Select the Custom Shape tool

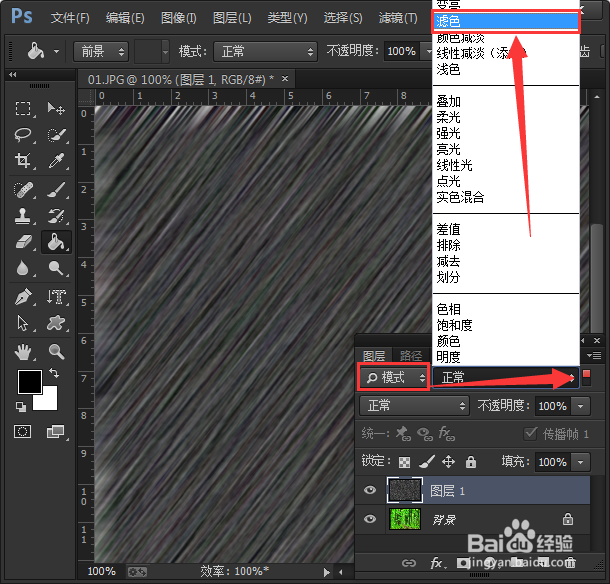pos(56,323)
